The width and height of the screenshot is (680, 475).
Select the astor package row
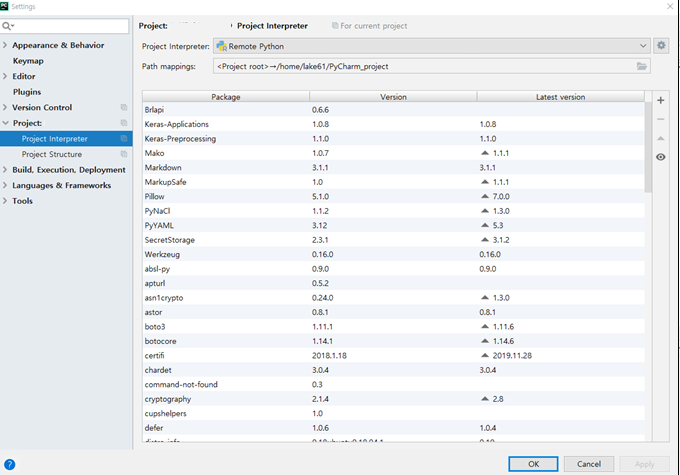tap(393, 312)
